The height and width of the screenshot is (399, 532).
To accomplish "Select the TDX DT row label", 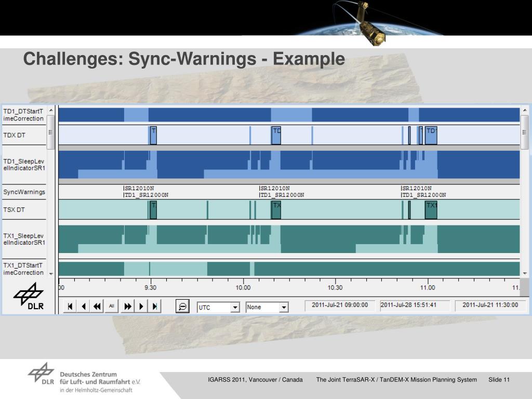I will coord(14,135).
